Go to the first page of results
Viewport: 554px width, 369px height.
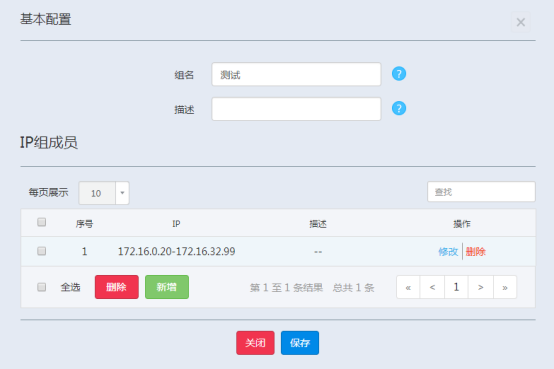coord(408,287)
